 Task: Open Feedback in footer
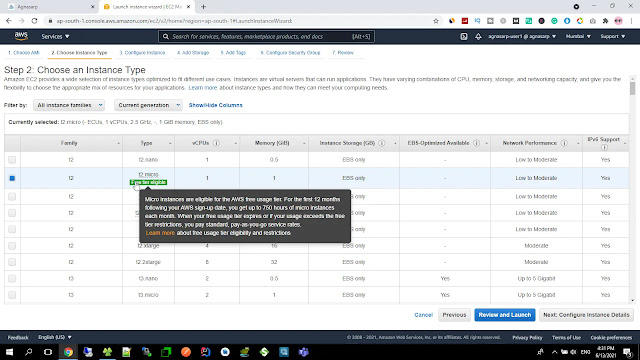click(18, 338)
